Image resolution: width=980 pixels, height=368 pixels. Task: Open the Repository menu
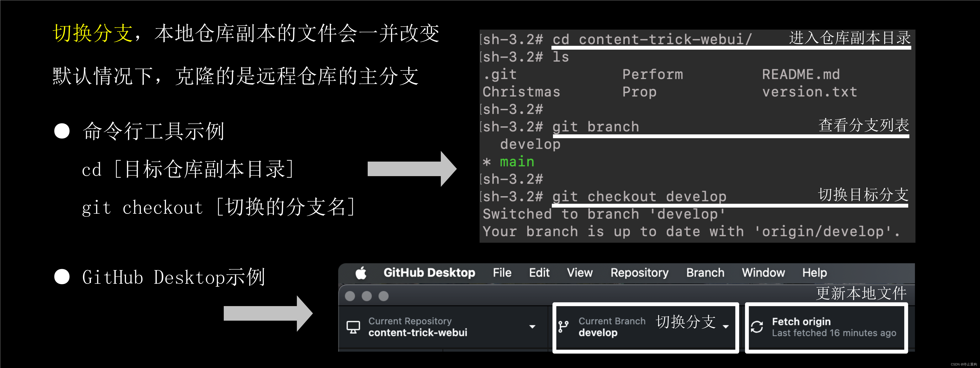[x=639, y=273]
